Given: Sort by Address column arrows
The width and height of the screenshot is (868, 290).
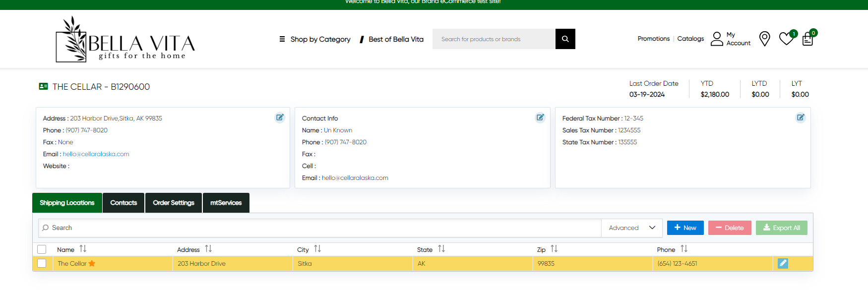Looking at the screenshot, I should [x=208, y=249].
